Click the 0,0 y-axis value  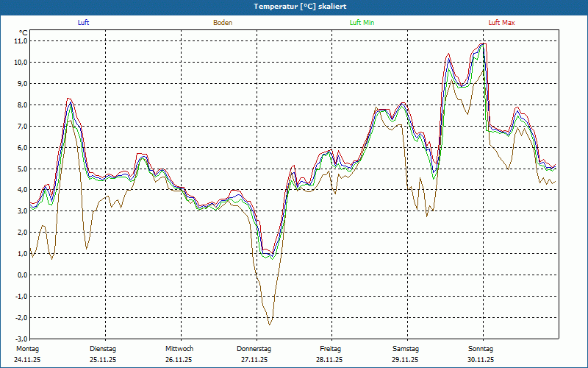click(x=22, y=275)
